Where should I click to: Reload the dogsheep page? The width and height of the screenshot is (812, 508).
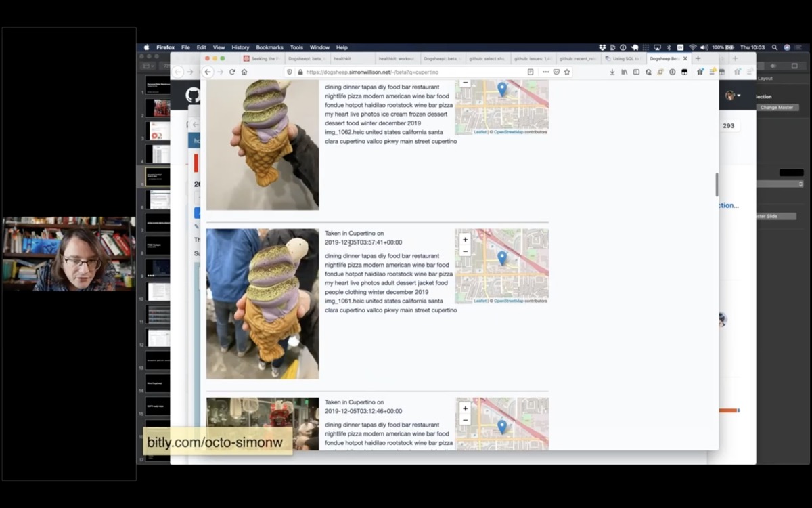point(232,72)
